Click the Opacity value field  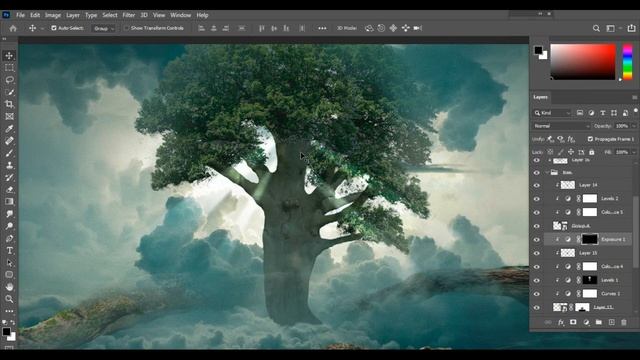[x=622, y=126]
